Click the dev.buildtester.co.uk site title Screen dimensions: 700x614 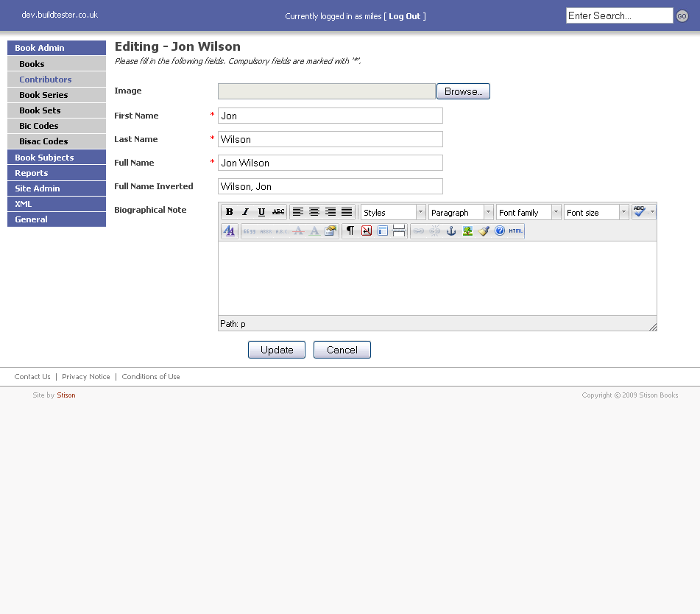(x=60, y=15)
